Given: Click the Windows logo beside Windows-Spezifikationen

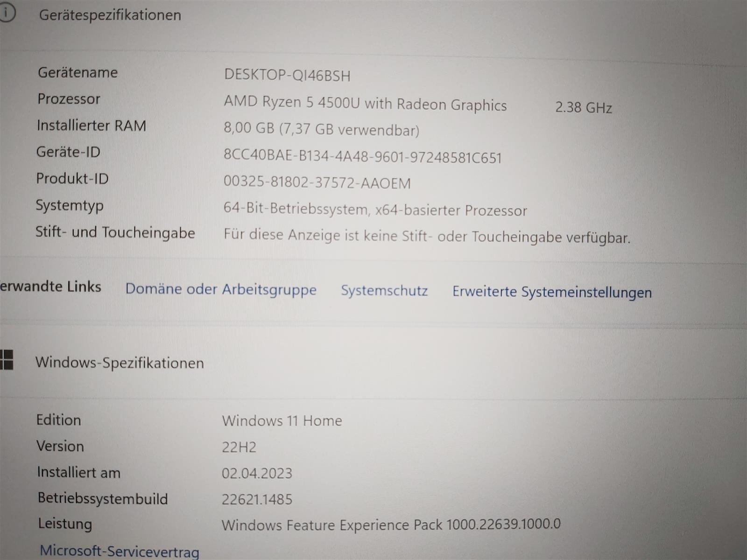Looking at the screenshot, I should [6, 360].
